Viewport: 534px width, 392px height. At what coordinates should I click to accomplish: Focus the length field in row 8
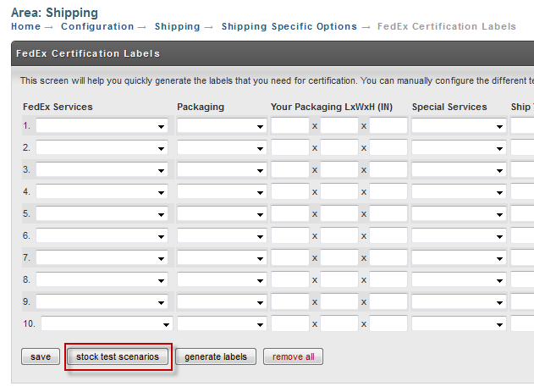(x=290, y=279)
